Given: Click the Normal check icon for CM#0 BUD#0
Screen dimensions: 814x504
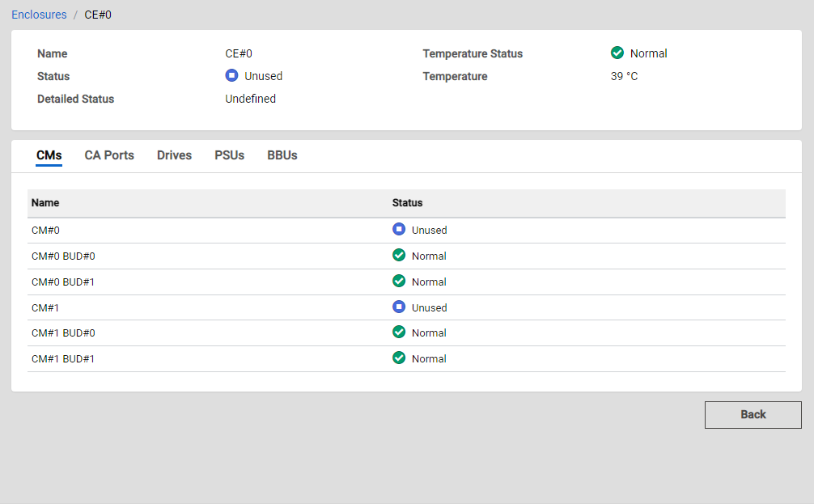Looking at the screenshot, I should click(x=399, y=256).
